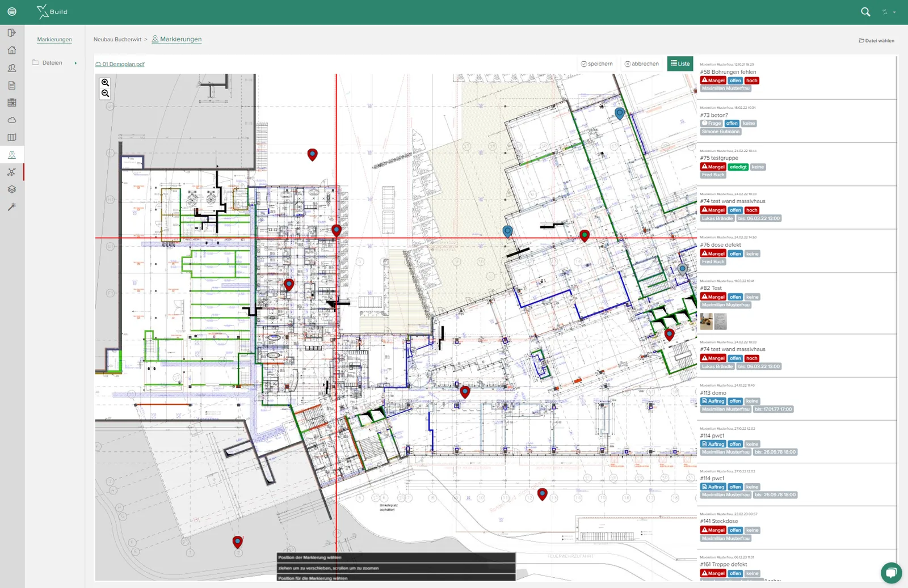The width and height of the screenshot is (908, 588).
Task: Click the Markierungen breadcrumb heading
Action: pos(176,39)
